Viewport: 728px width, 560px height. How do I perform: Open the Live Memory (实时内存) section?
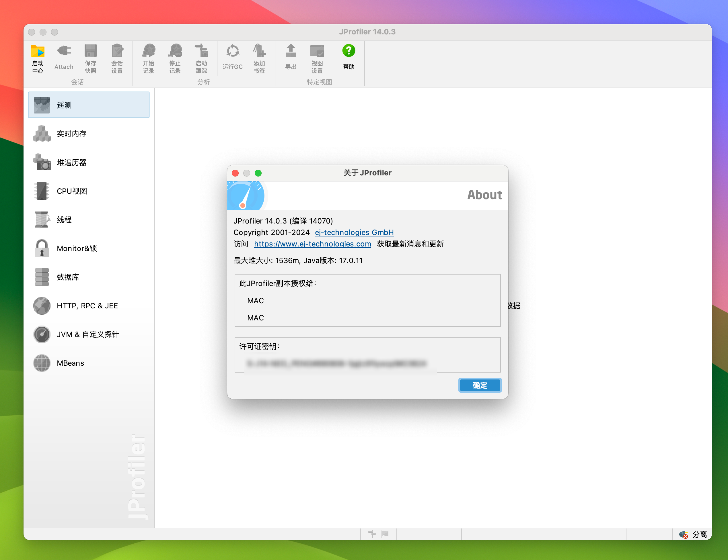point(89,134)
